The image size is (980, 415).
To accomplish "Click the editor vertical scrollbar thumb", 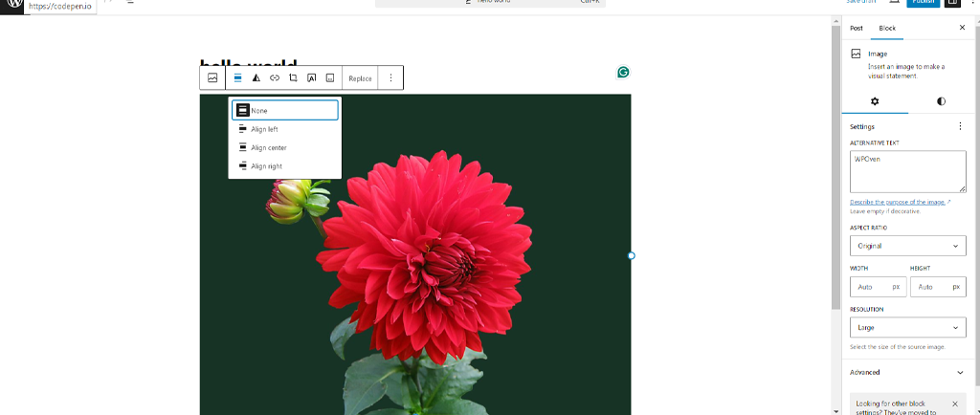I will [836, 168].
